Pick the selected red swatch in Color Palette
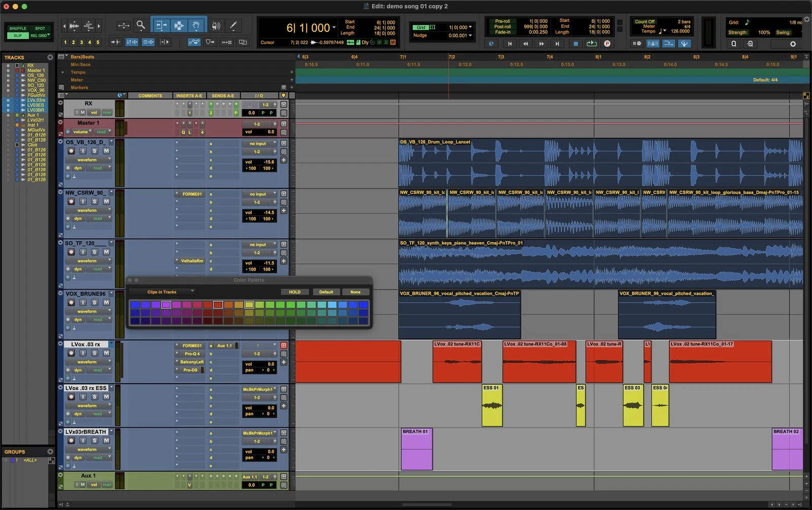This screenshot has width=812, height=510. pyautogui.click(x=218, y=304)
